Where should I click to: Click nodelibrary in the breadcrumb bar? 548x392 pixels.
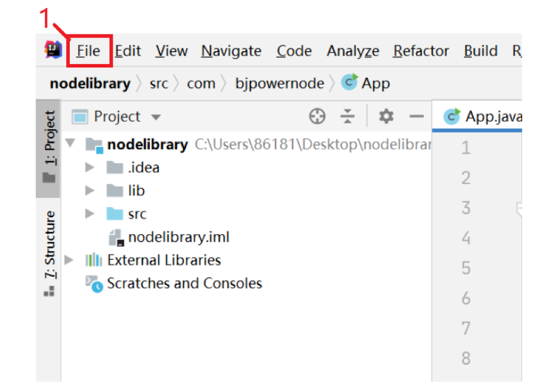point(90,83)
